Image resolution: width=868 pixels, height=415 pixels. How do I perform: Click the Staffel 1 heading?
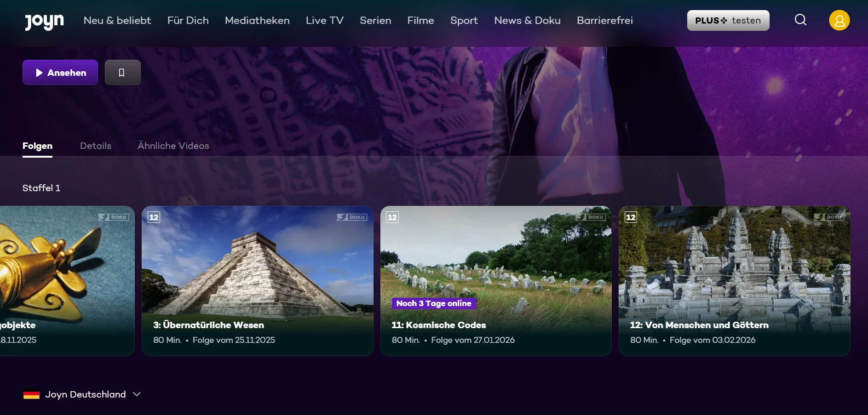(41, 188)
